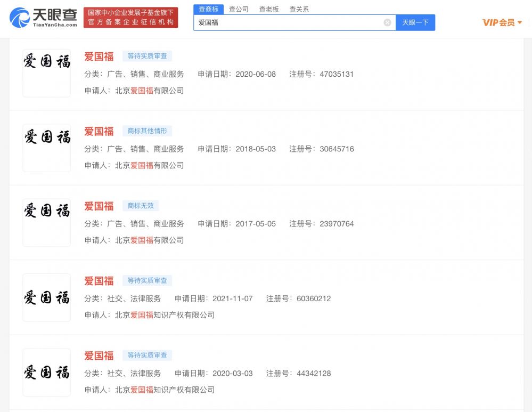Click 等待实质审查 tag on registration 44342128
Image resolution: width=532 pixels, height=412 pixels.
[147, 356]
